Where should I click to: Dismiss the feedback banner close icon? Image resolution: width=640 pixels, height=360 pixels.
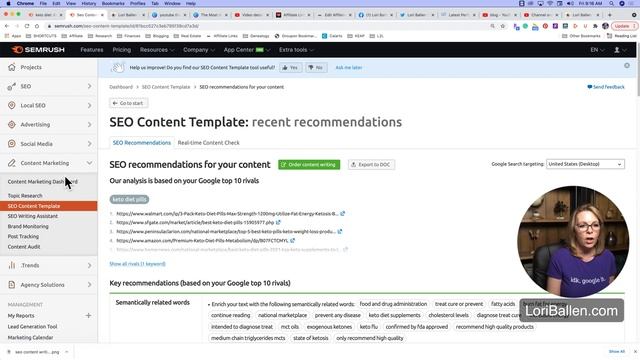(x=627, y=66)
